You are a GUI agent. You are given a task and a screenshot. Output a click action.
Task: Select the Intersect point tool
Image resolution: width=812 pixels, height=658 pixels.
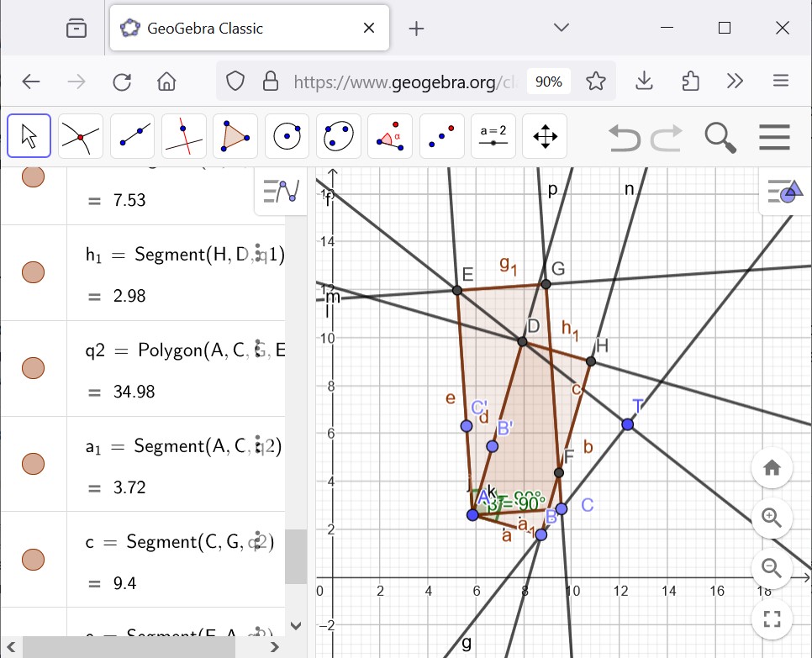tap(80, 135)
